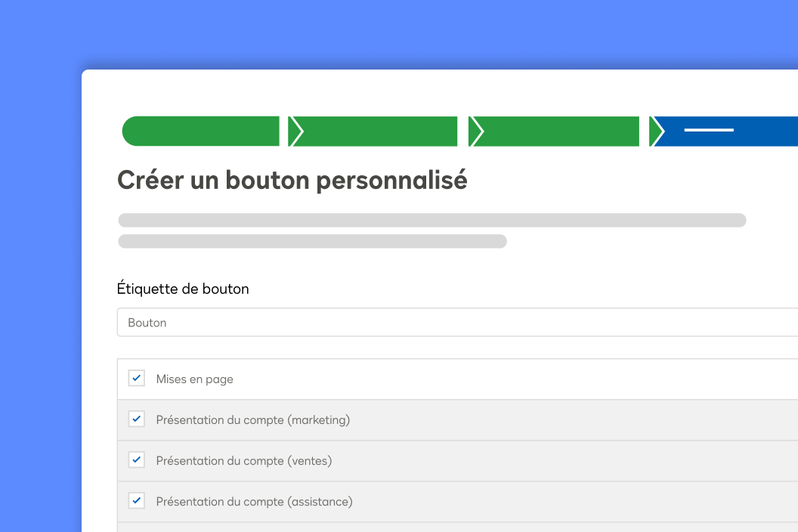
Task: Click the white dash inside the blue step
Action: pos(708,129)
